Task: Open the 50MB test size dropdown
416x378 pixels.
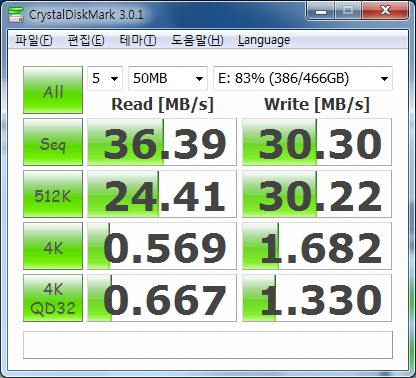Action: coord(168,78)
